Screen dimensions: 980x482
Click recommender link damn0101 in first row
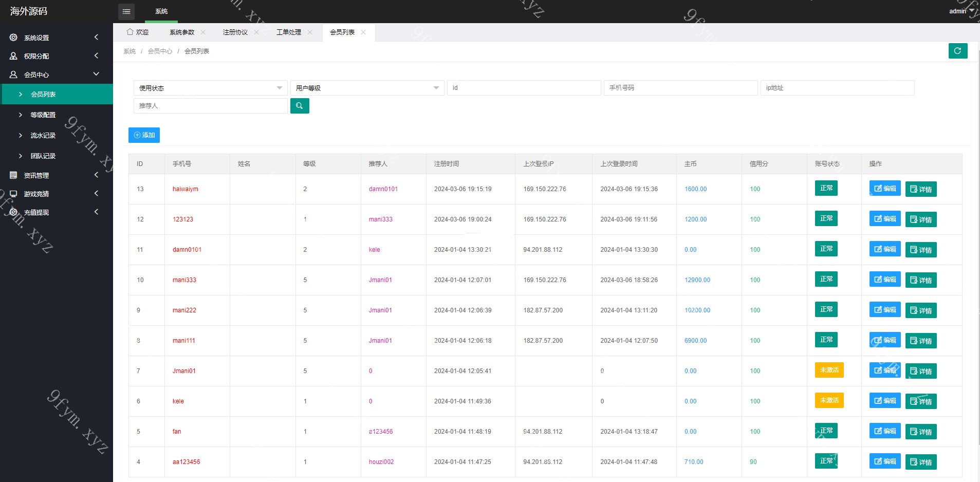point(383,189)
